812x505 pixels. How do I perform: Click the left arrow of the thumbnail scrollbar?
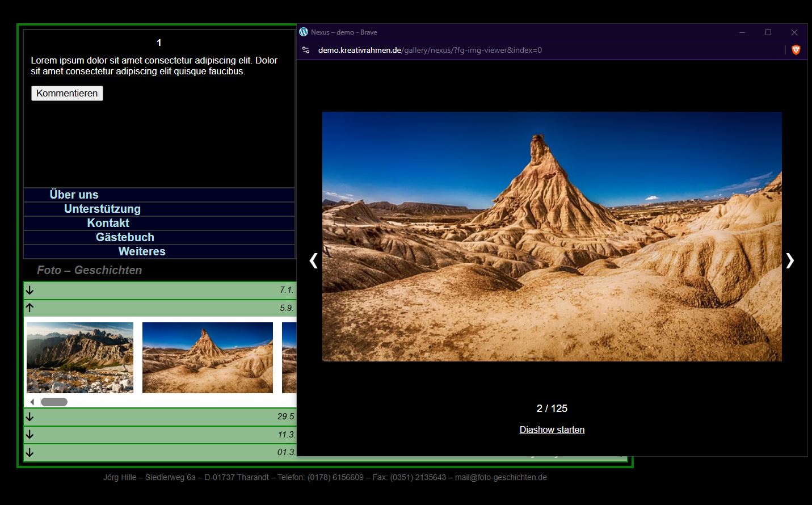[x=32, y=401]
